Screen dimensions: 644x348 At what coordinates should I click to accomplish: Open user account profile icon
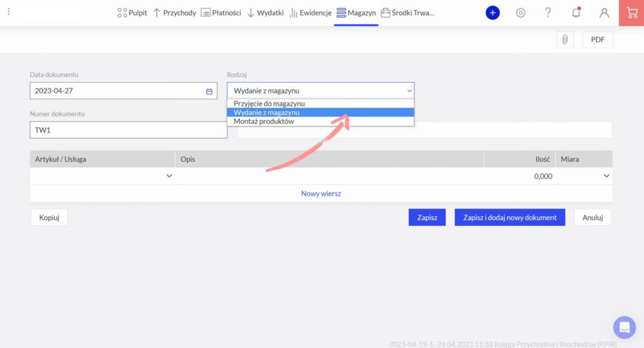(604, 13)
